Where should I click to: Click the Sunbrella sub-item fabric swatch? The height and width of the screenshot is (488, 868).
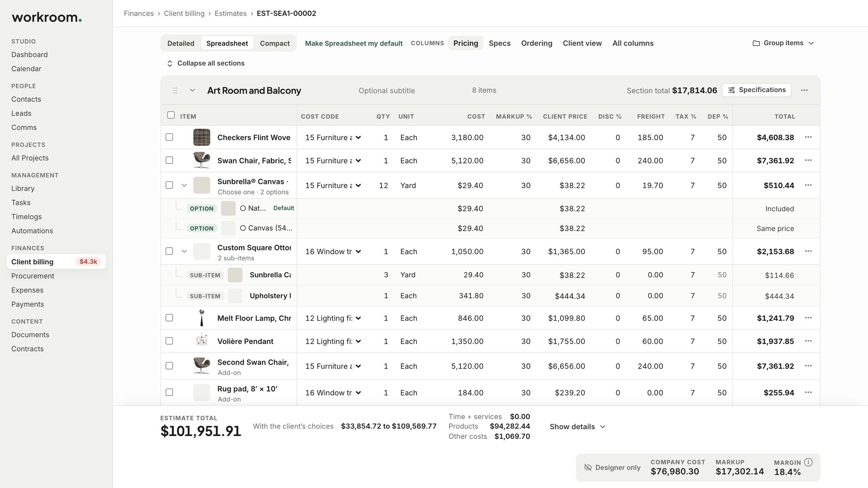[x=235, y=275]
